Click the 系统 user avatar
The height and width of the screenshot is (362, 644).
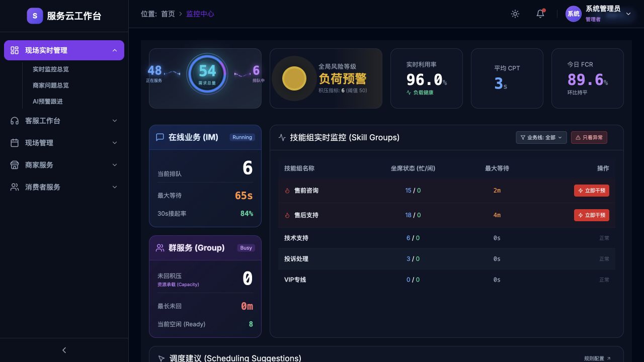(574, 14)
